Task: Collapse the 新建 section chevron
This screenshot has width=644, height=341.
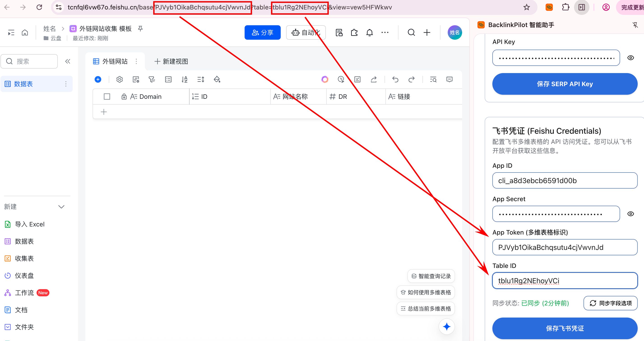Action: [x=61, y=207]
